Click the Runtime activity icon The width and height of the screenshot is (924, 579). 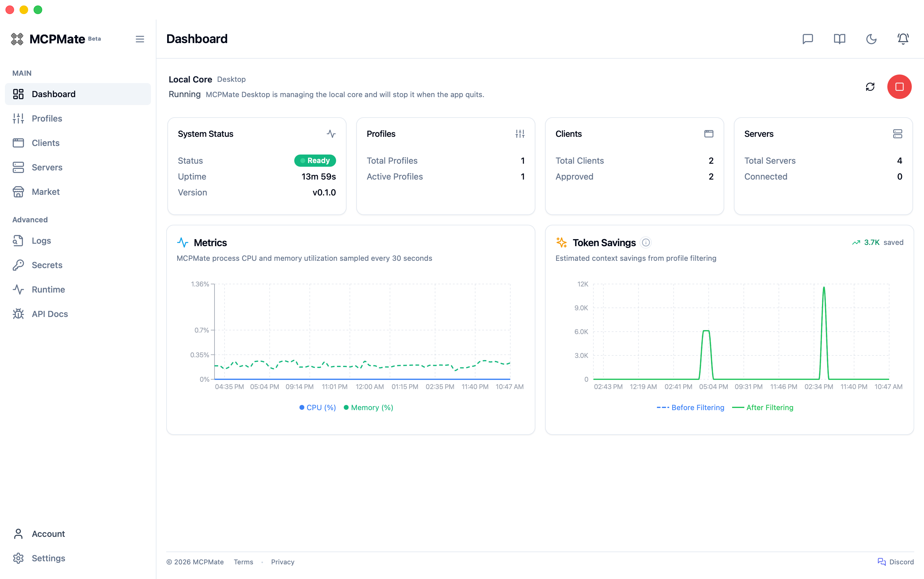(18, 289)
